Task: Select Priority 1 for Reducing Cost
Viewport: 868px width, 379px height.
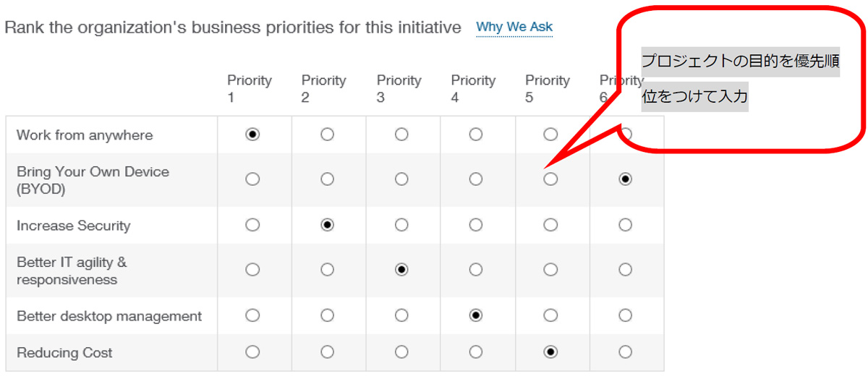Action: tap(252, 352)
